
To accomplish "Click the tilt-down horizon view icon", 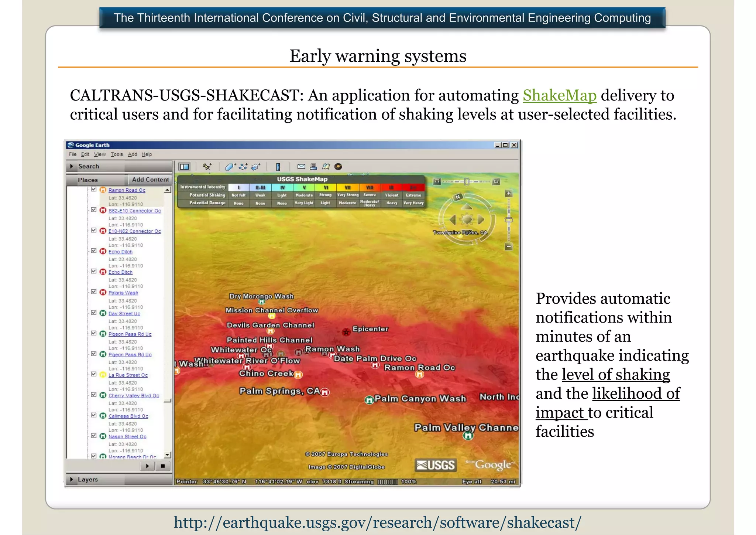I will point(496,181).
